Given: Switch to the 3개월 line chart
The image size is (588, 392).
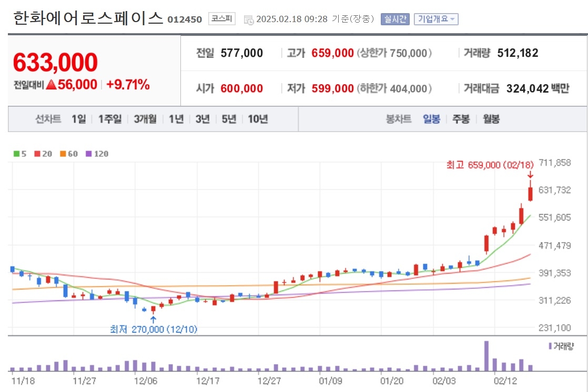Looking at the screenshot, I should [145, 119].
